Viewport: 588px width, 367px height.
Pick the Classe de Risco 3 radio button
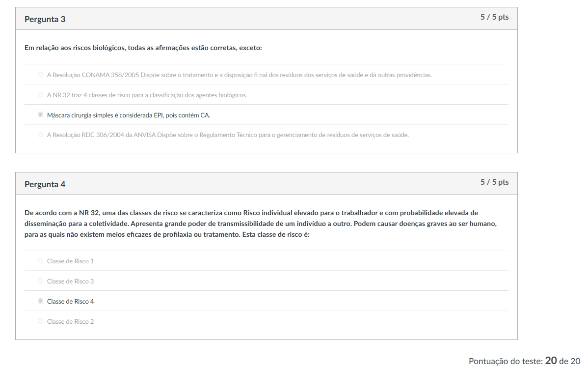coord(40,281)
